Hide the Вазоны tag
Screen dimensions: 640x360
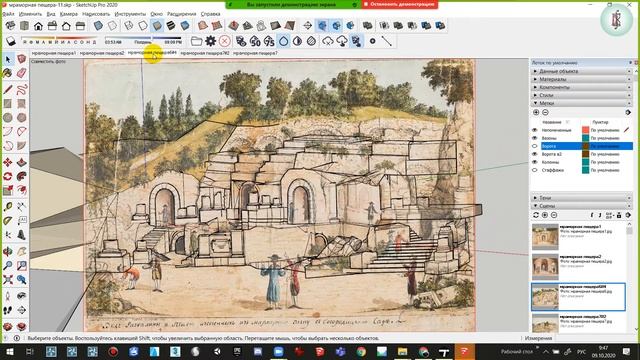(535, 138)
